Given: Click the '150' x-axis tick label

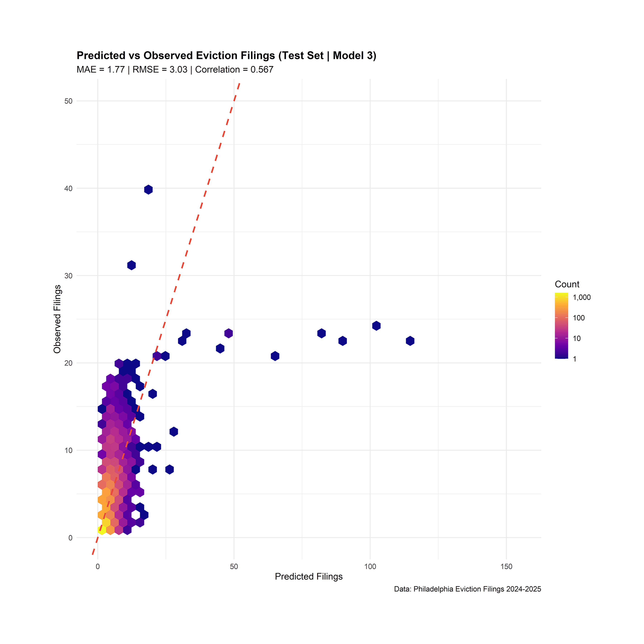Looking at the screenshot, I should pos(506,567).
